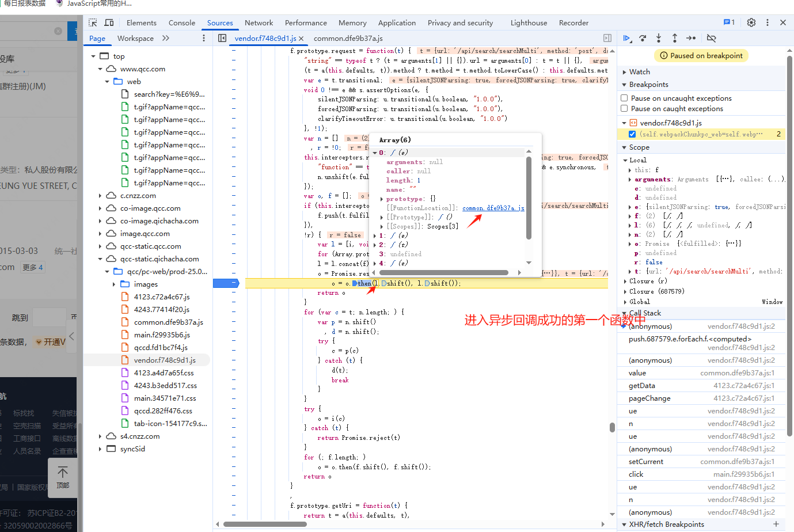Viewport: 794px width, 532px height.
Task: Enable Pause on caught exceptions
Action: 624,108
